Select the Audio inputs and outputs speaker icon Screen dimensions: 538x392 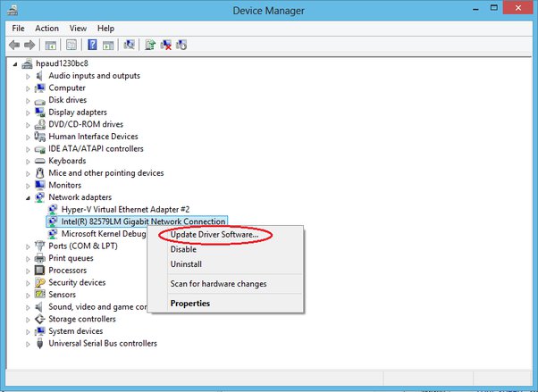tap(40, 76)
